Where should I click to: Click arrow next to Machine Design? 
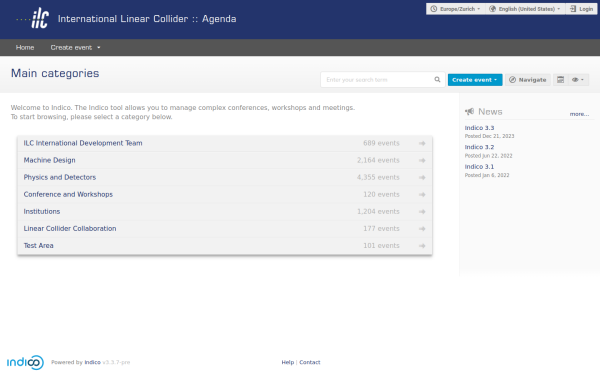tap(422, 160)
